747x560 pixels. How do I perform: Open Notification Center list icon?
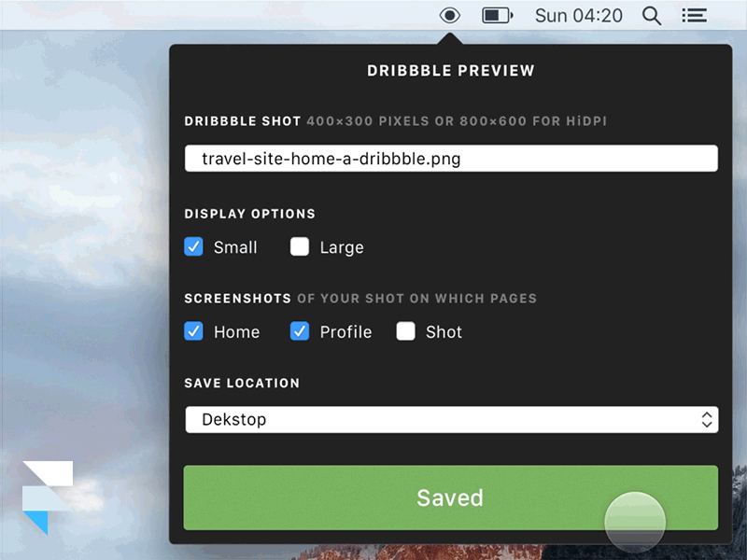tap(694, 16)
